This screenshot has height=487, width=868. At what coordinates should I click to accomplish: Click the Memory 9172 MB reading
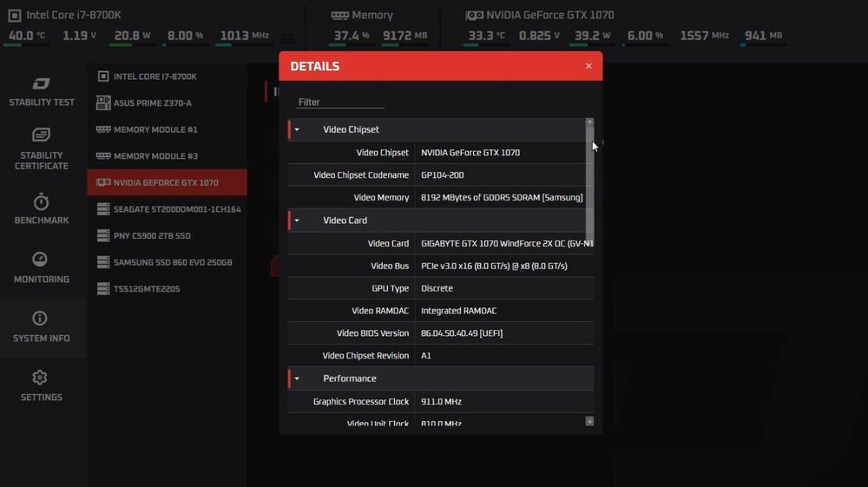(x=404, y=36)
